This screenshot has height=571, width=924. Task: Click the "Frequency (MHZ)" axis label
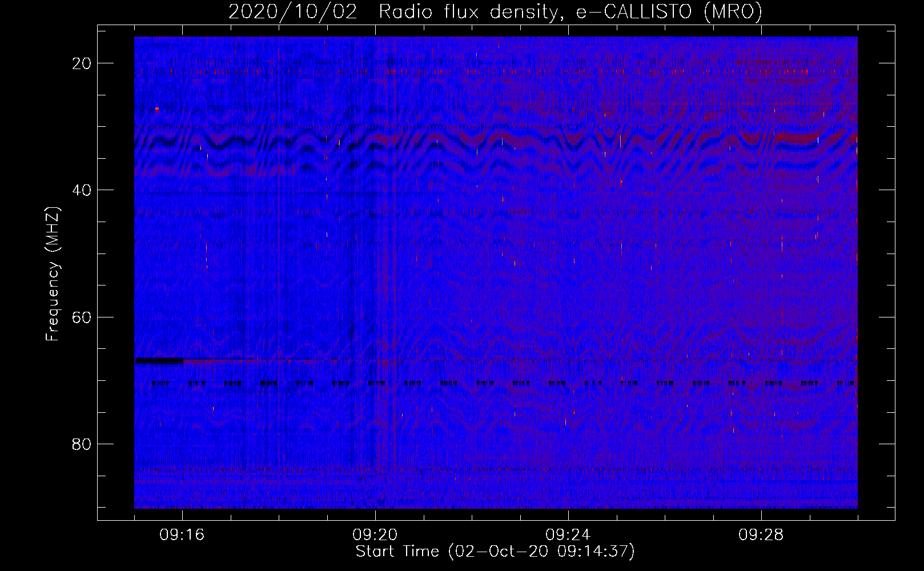[53, 274]
